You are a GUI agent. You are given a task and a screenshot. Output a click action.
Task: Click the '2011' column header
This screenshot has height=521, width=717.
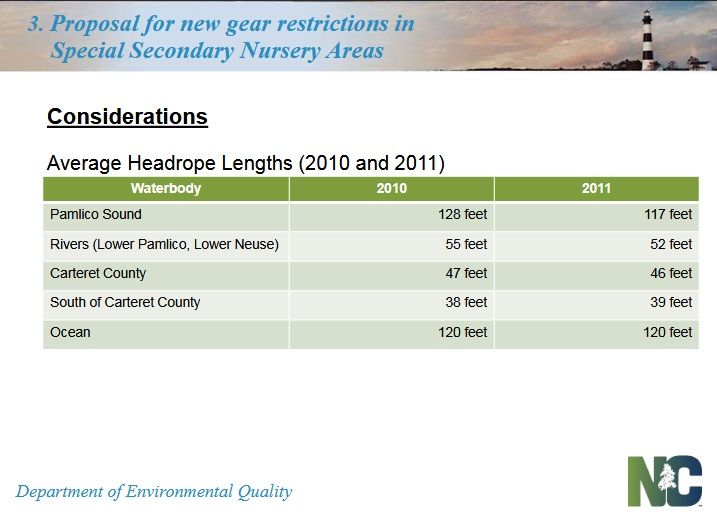[597, 188]
